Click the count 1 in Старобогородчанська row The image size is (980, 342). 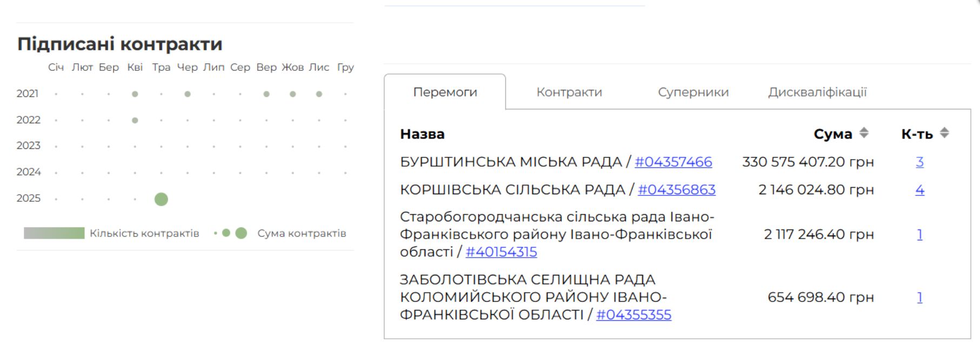[x=919, y=235]
